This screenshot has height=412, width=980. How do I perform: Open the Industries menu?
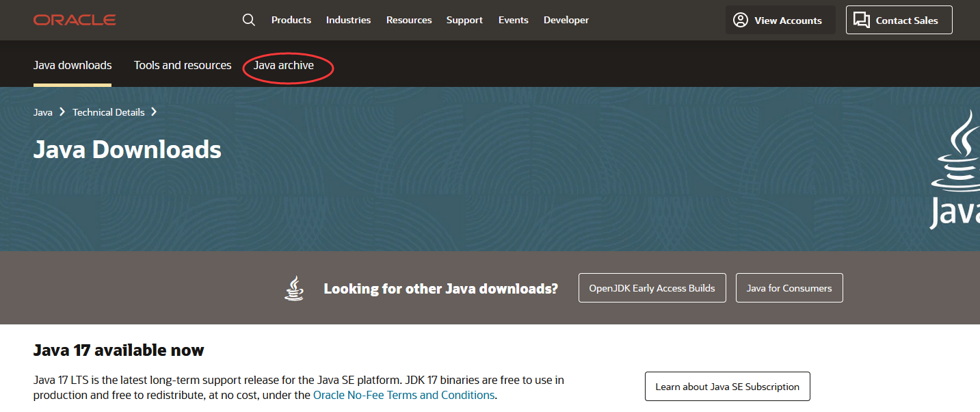click(348, 20)
